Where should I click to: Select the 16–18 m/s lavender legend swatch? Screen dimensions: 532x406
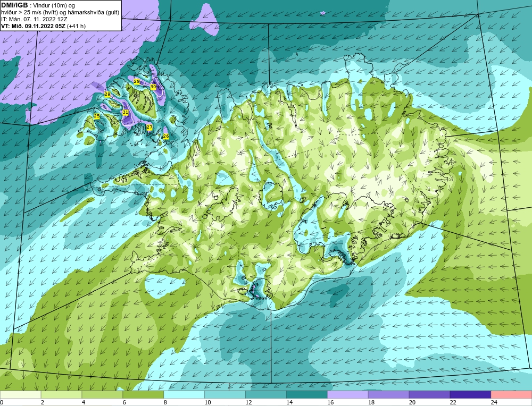(348, 395)
